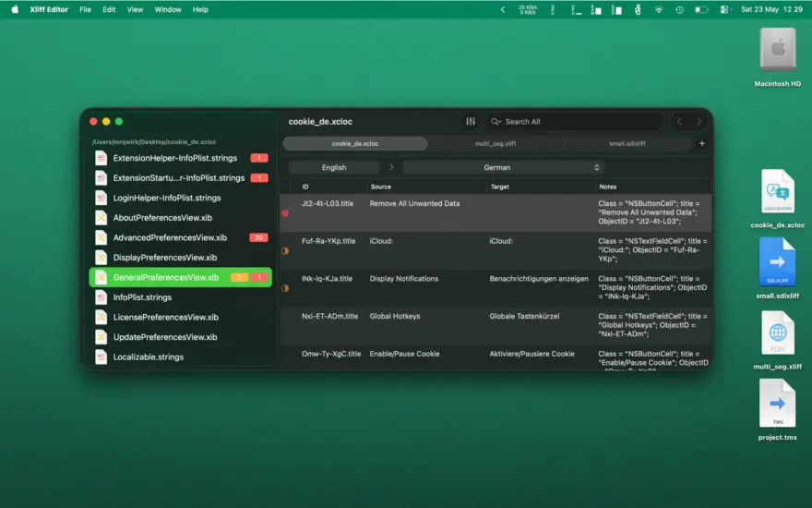Click the red badge 20 on AdvancedPreferencesView.xib
The height and width of the screenshot is (508, 812).
click(x=258, y=237)
